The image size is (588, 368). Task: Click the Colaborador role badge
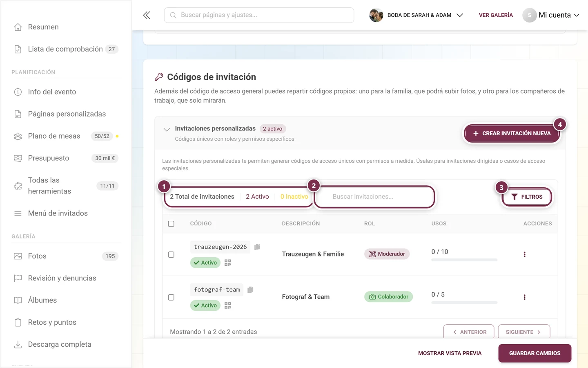tap(388, 297)
